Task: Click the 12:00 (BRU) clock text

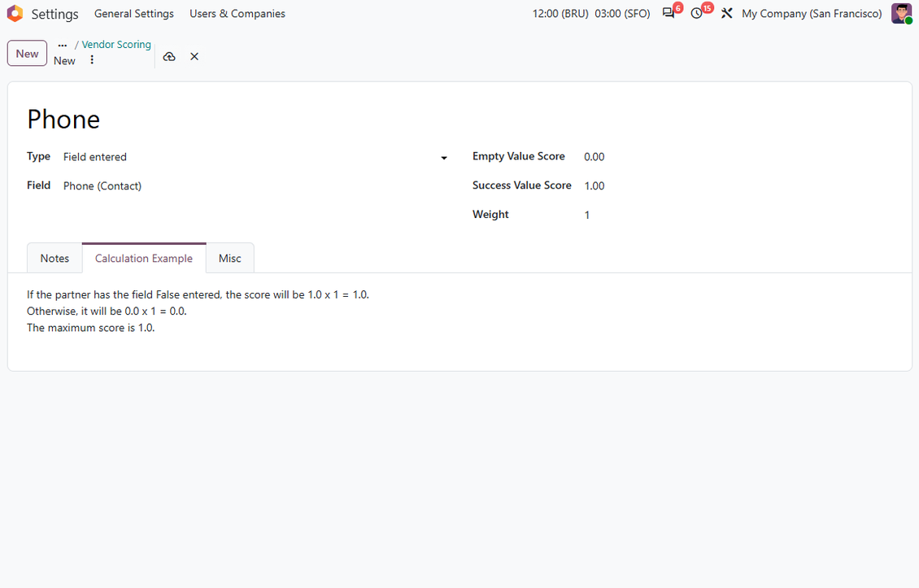Action: (x=560, y=14)
